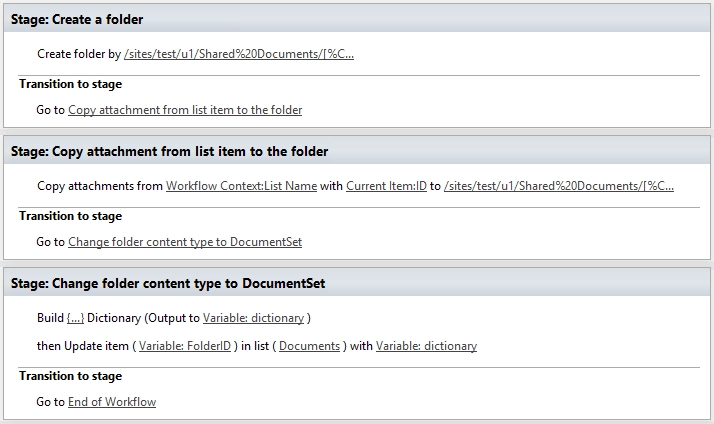Click Variable: dictionary in Update item action

(426, 346)
